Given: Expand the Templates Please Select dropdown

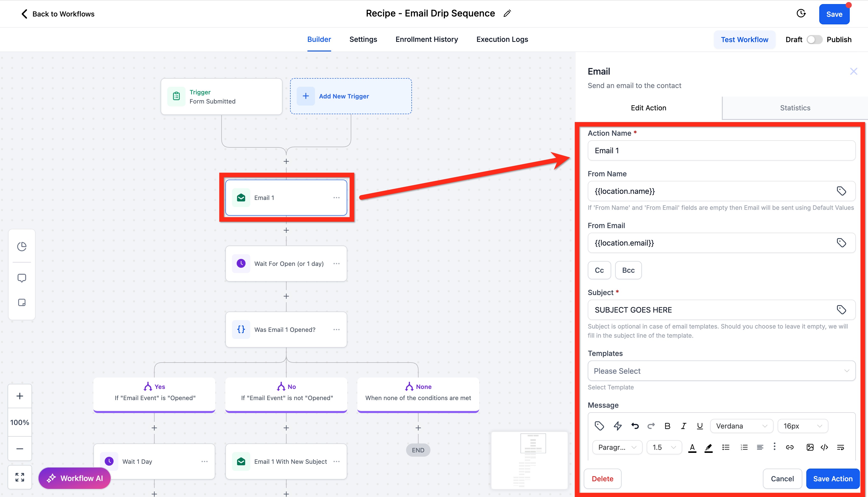Looking at the screenshot, I should pyautogui.click(x=721, y=371).
